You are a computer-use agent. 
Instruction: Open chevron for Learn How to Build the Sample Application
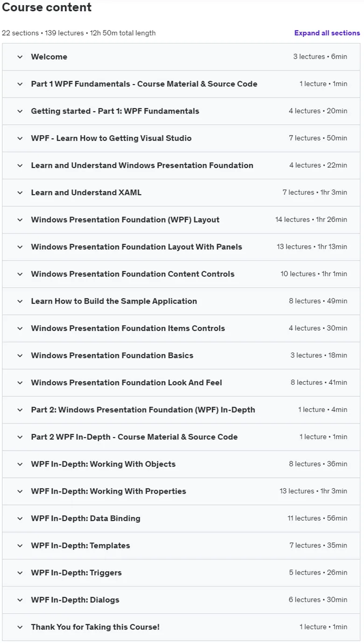20,302
